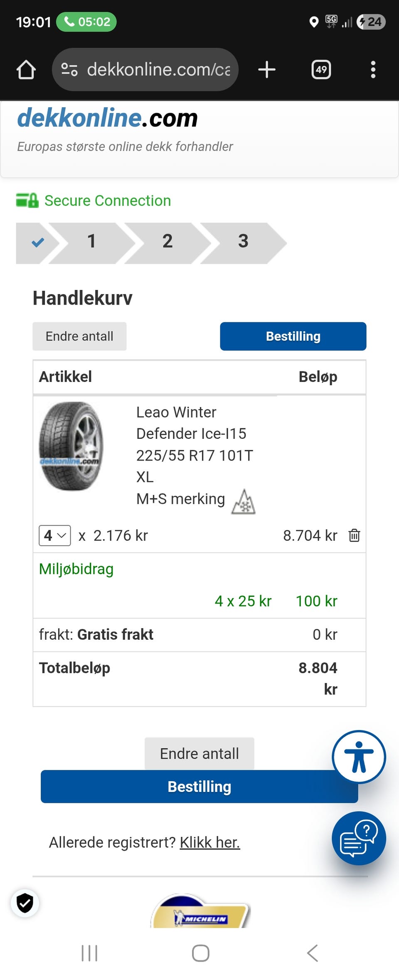Open the browser three-dot menu

373,69
